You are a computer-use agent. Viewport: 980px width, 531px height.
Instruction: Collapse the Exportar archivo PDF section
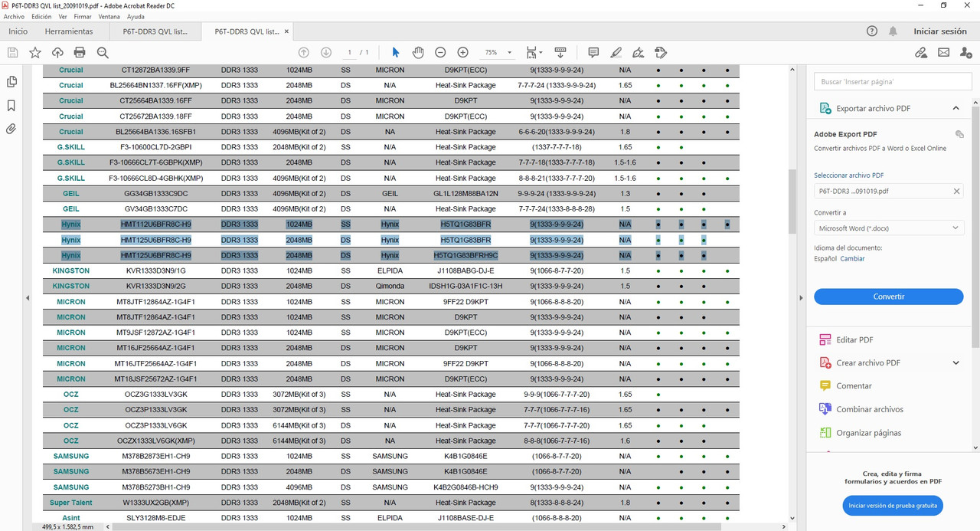pos(956,108)
